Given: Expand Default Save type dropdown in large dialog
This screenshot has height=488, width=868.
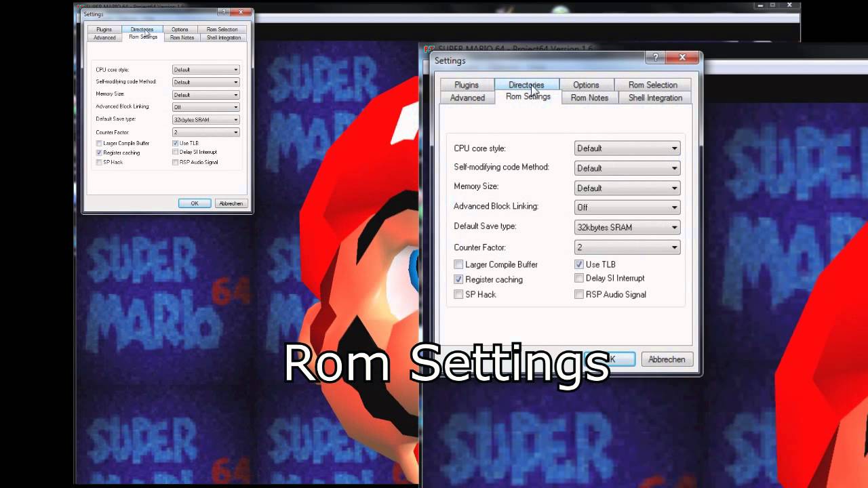Looking at the screenshot, I should point(627,227).
